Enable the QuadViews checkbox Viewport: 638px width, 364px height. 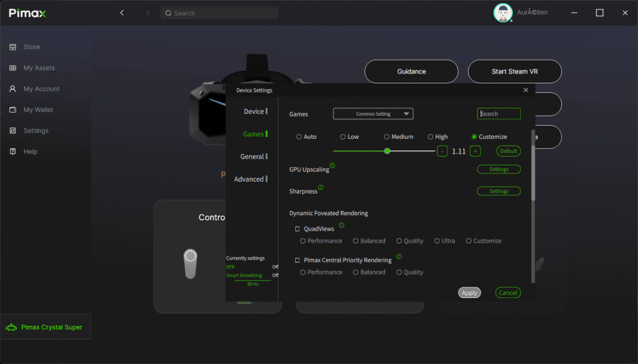[297, 229]
